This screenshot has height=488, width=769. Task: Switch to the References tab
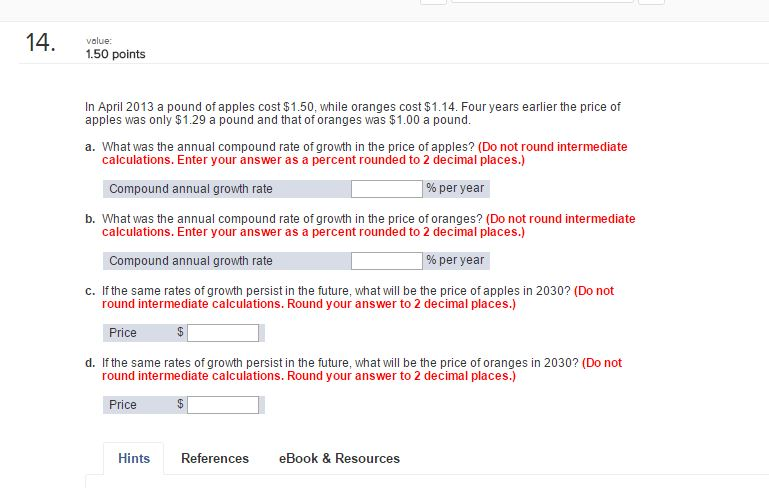coord(215,459)
